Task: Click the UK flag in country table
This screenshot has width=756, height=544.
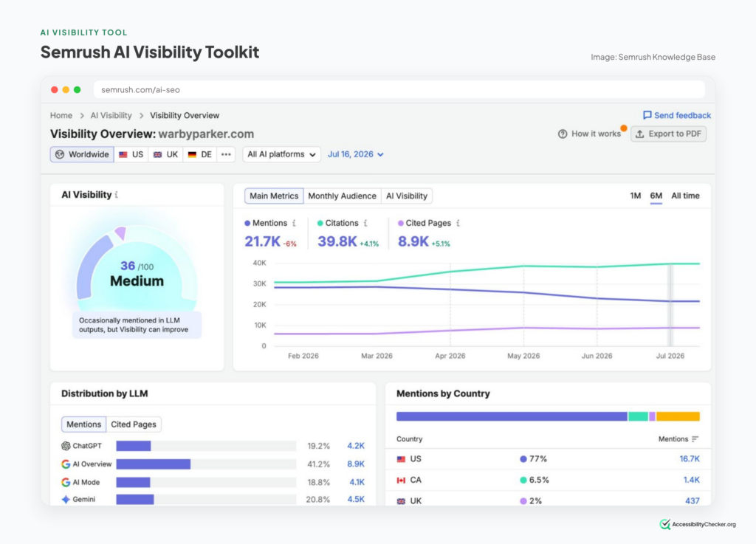Action: pyautogui.click(x=401, y=501)
